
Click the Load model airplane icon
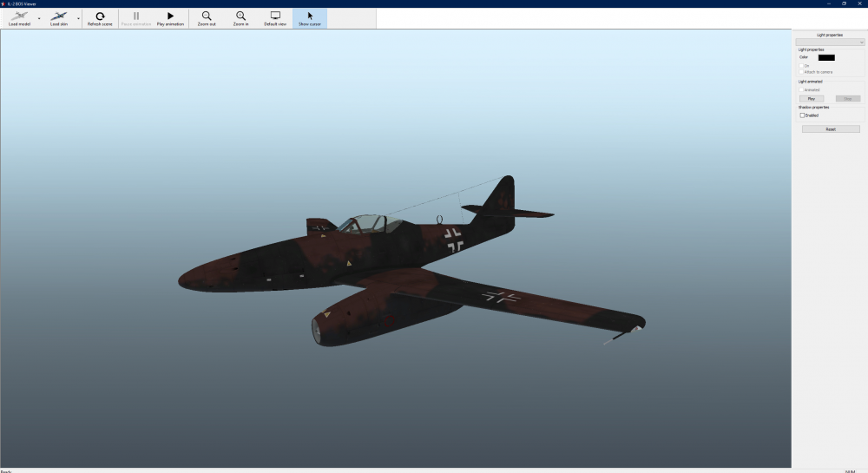[x=18, y=16]
